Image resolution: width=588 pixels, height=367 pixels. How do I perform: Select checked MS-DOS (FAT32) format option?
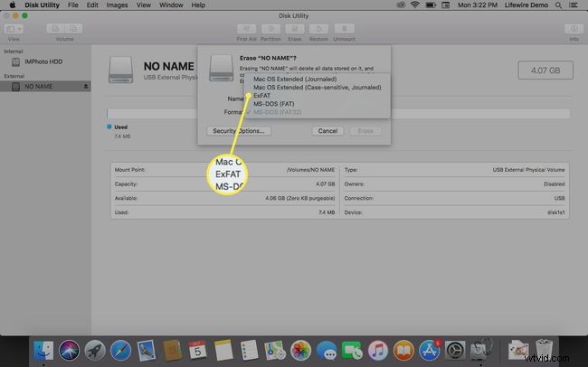[278, 112]
